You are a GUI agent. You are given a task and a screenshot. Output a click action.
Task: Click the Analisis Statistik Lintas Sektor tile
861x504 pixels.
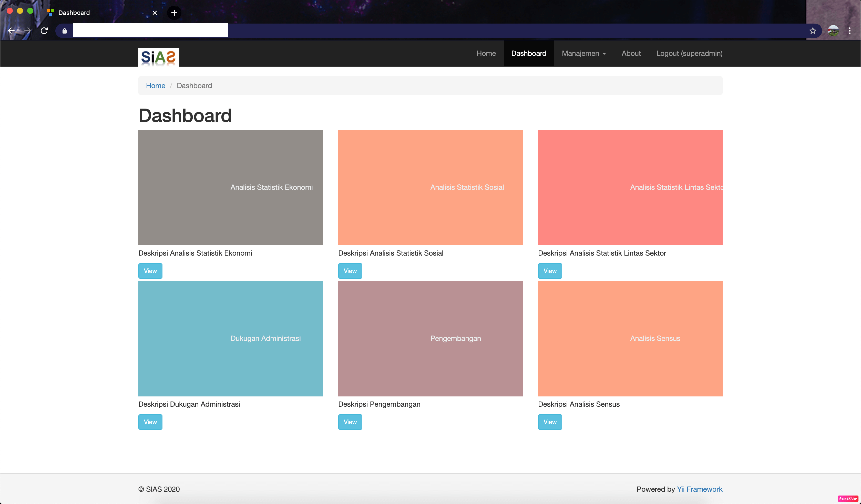[630, 187]
